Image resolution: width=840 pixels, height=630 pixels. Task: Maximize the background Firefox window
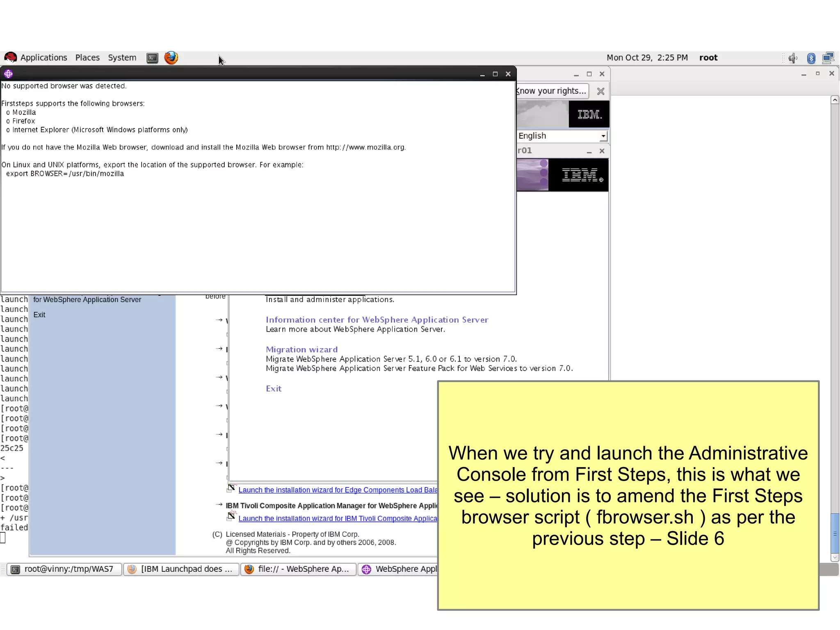pyautogui.click(x=589, y=74)
